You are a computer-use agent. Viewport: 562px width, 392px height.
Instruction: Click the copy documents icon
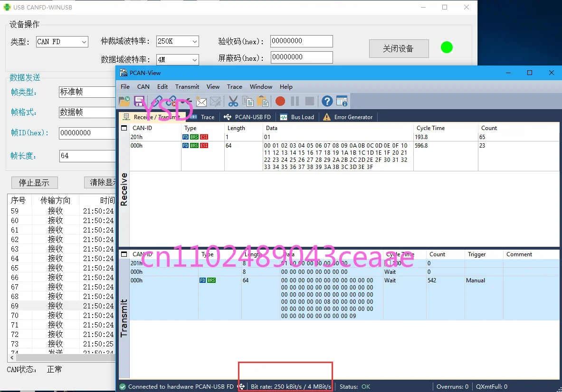coord(248,101)
